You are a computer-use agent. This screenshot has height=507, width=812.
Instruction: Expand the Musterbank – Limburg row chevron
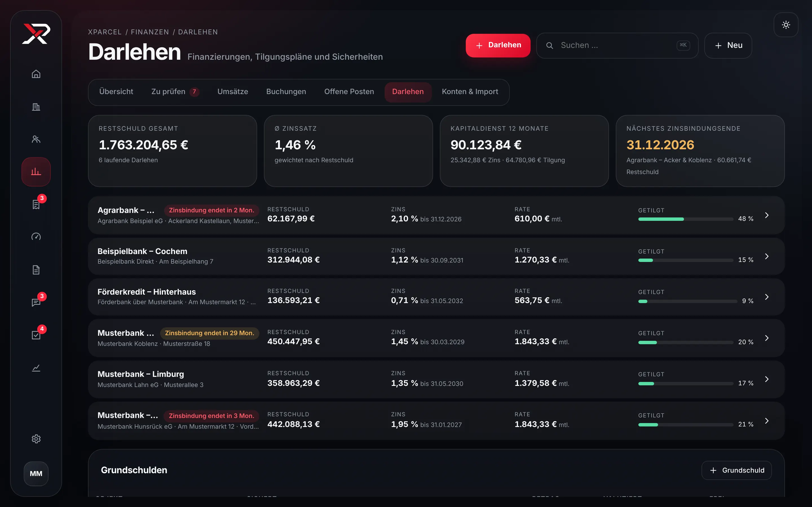click(767, 379)
